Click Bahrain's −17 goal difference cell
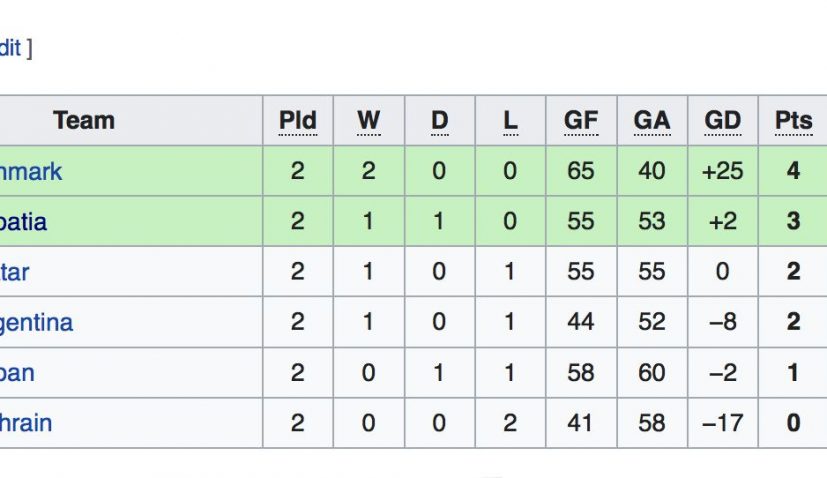This screenshot has width=827, height=478. pos(722,423)
